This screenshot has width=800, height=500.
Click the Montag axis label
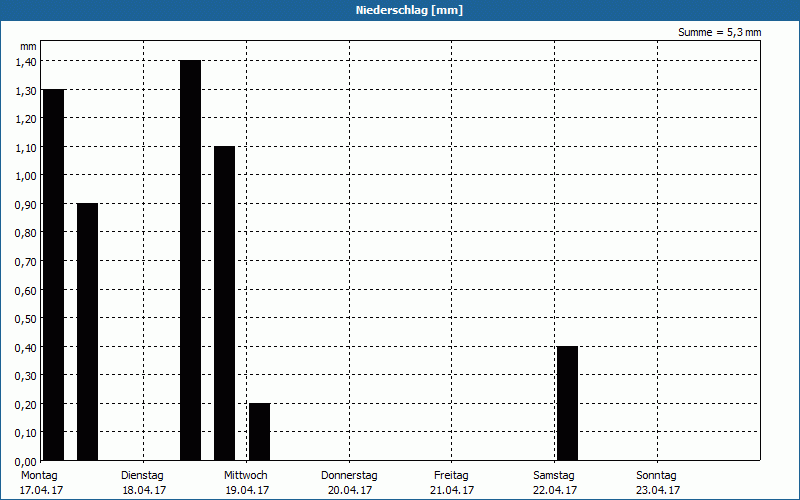(x=39, y=475)
